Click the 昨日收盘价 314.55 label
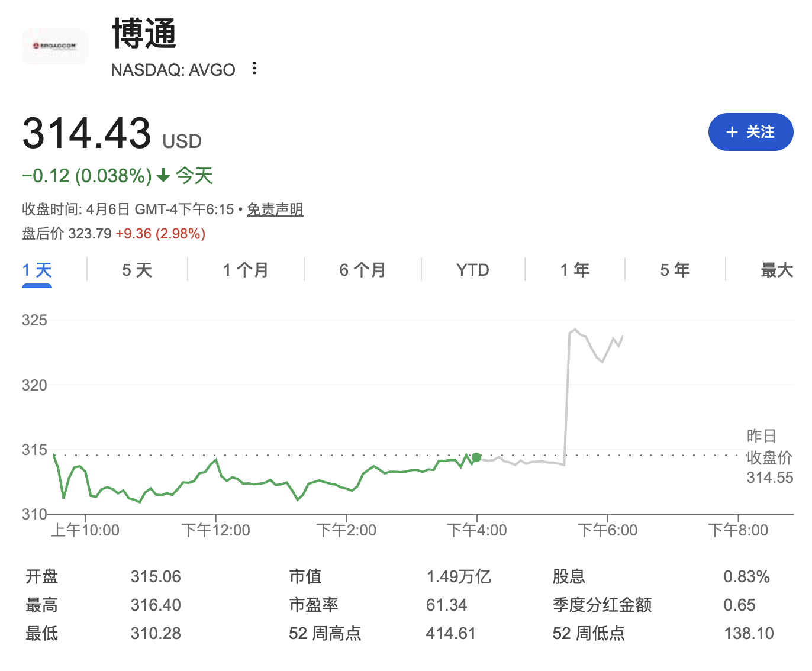 pos(769,457)
